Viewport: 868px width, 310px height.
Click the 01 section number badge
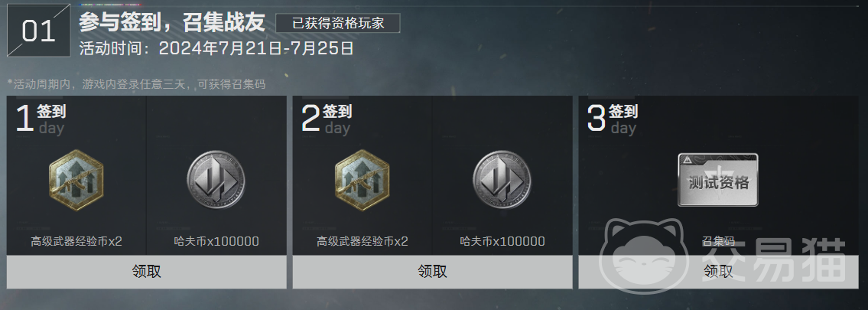(x=39, y=31)
